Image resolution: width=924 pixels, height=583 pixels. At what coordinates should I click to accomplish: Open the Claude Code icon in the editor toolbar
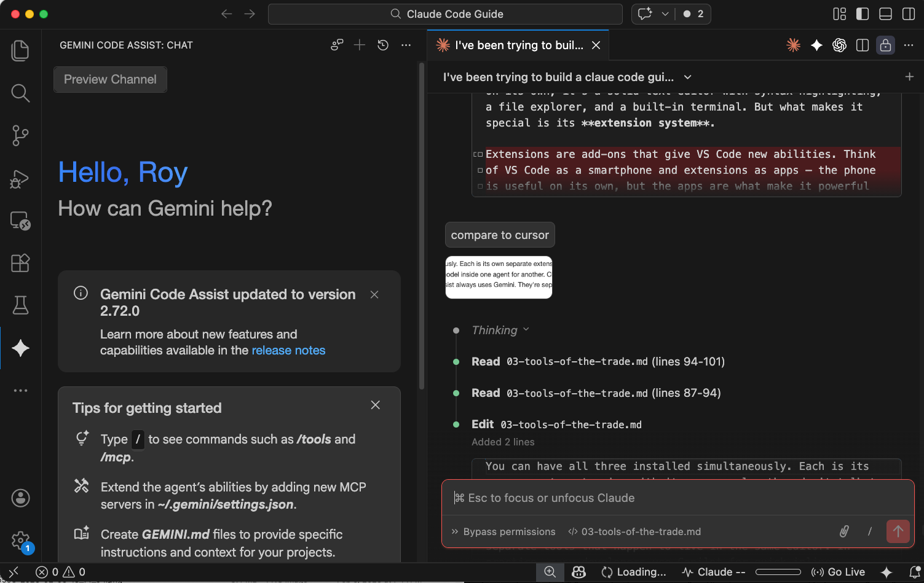click(793, 45)
